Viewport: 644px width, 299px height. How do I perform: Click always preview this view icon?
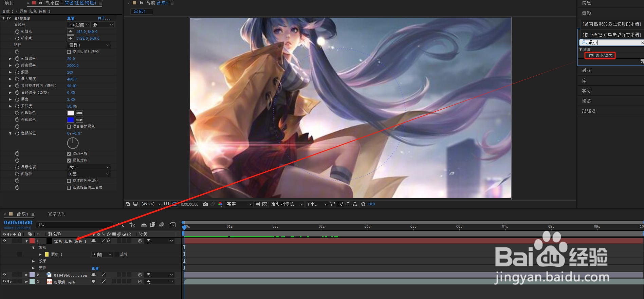pos(128,204)
